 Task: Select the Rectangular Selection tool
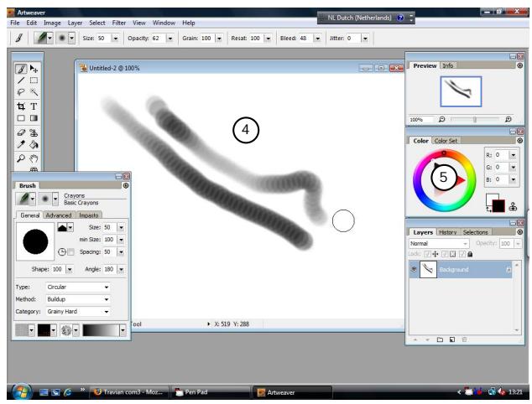pyautogui.click(x=34, y=80)
